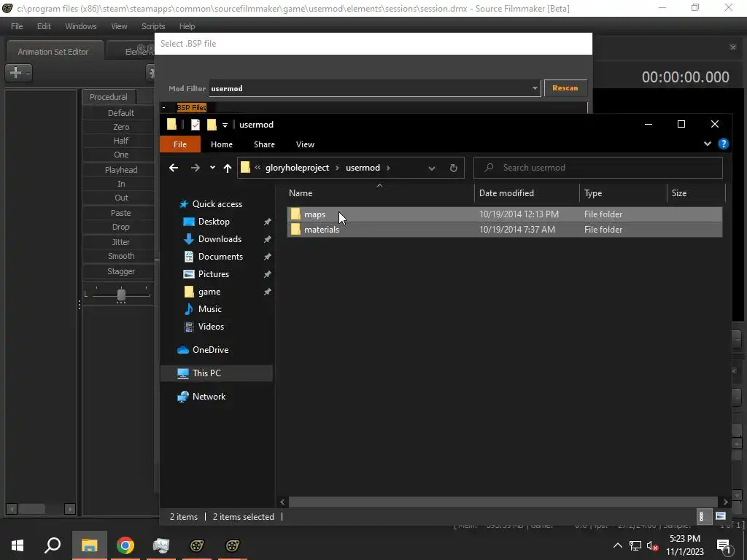Open Desktop in navigation pane
This screenshot has height=560, width=747.
pos(214,222)
